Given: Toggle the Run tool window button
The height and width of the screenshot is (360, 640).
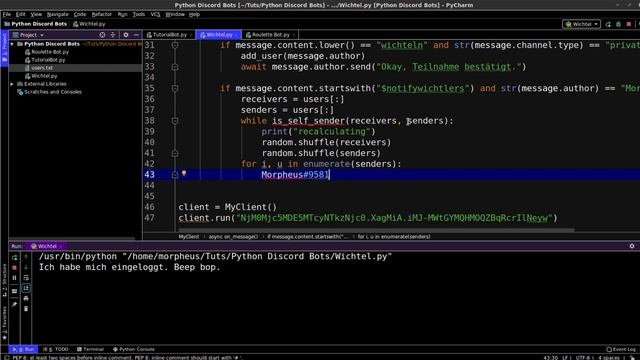Looking at the screenshot, I should pyautogui.click(x=24, y=349).
